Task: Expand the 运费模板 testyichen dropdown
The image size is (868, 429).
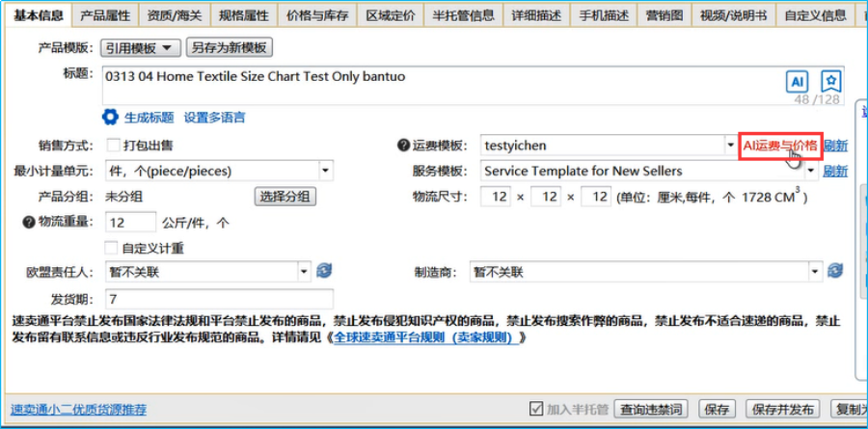Action: click(x=730, y=146)
